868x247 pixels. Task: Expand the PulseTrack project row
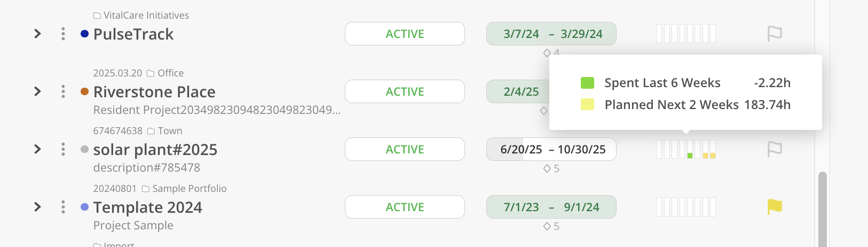pyautogui.click(x=37, y=34)
